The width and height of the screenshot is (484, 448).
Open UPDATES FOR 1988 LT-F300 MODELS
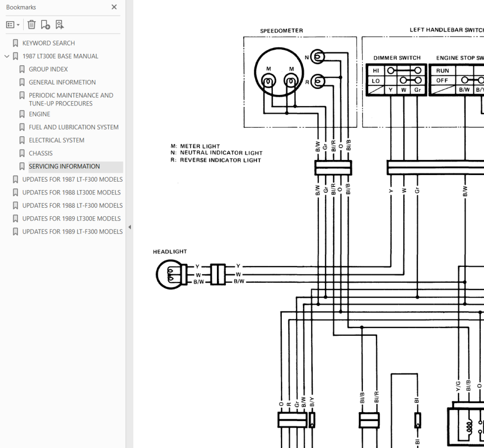[x=72, y=205]
